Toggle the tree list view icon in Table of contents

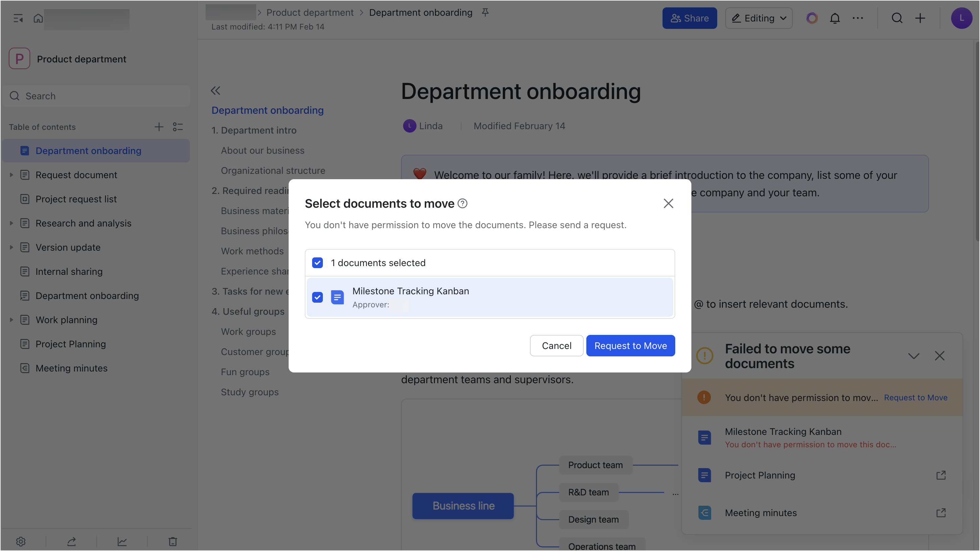(x=178, y=127)
